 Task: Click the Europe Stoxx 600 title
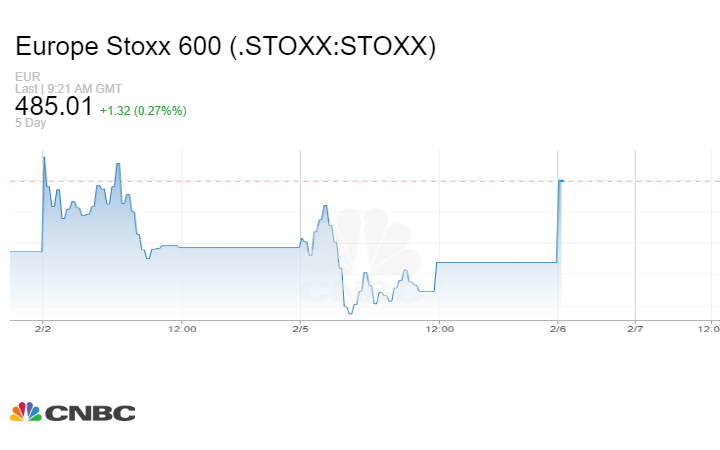[x=226, y=47]
